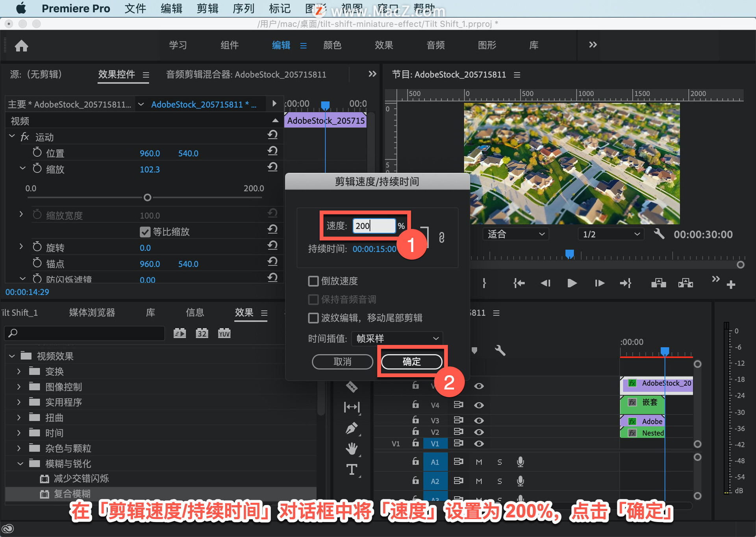This screenshot has width=756, height=537.
Task: Open the 适合 zoom level dropdown
Action: point(515,234)
